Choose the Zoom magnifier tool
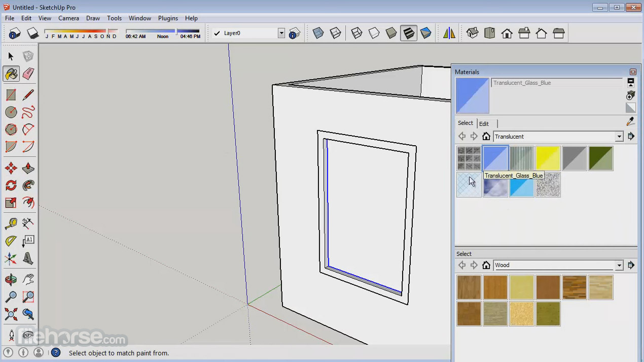The width and height of the screenshot is (644, 362). [x=11, y=297]
